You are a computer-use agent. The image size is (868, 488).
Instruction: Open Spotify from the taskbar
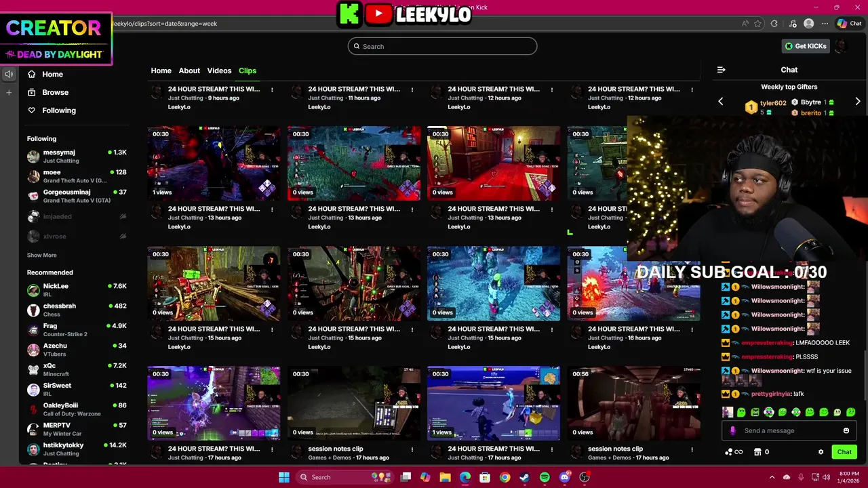[545, 477]
